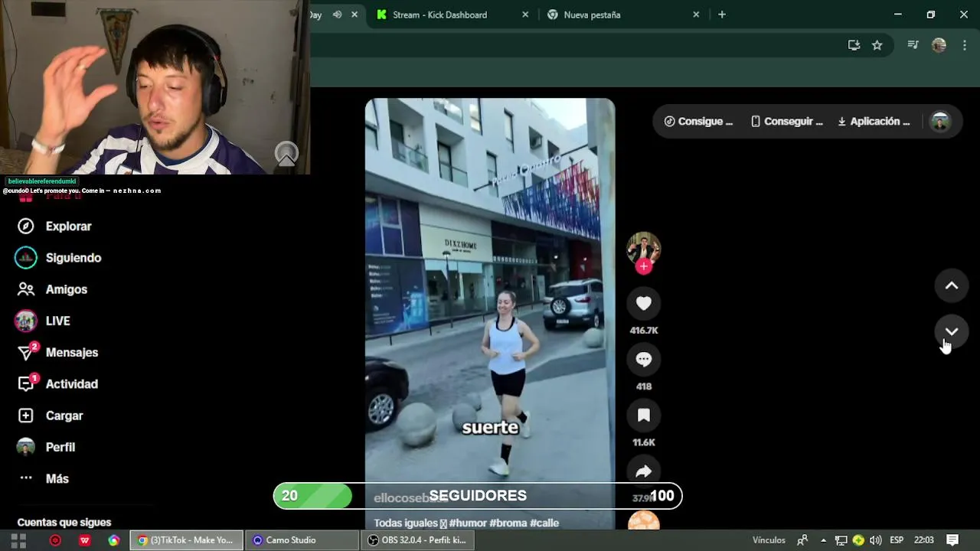Viewport: 980px width, 551px height.
Task: Close the Nueva pestaña tab
Action: click(x=696, y=15)
